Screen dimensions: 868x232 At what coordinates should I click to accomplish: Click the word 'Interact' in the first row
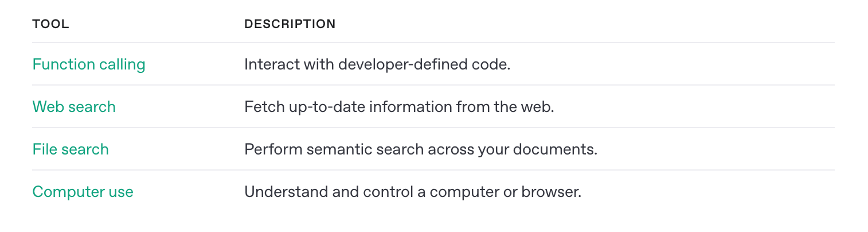click(272, 64)
